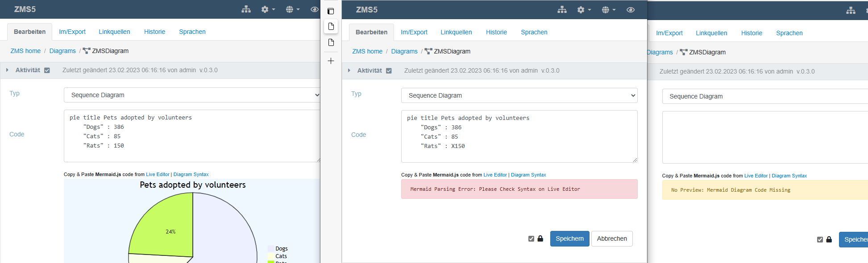Screen dimensions: 868x263
Task: Go to Diagrams breadcrumb in middle panel
Action: pos(404,51)
